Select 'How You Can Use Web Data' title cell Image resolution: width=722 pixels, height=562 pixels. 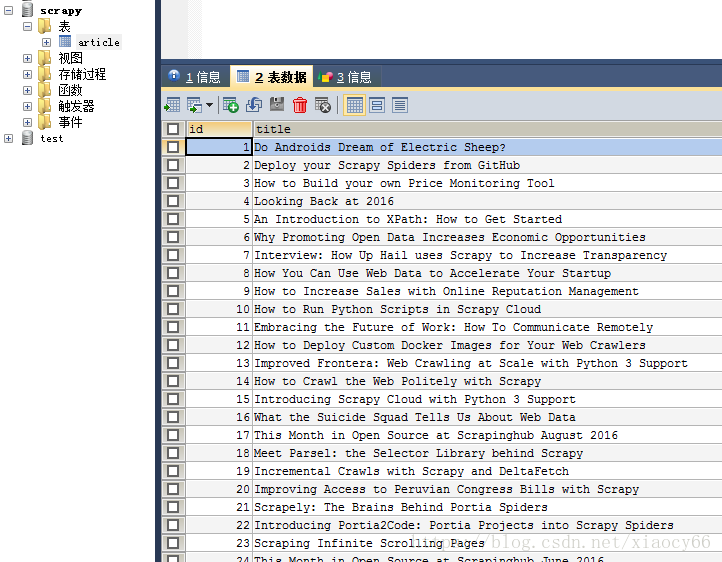pos(488,273)
